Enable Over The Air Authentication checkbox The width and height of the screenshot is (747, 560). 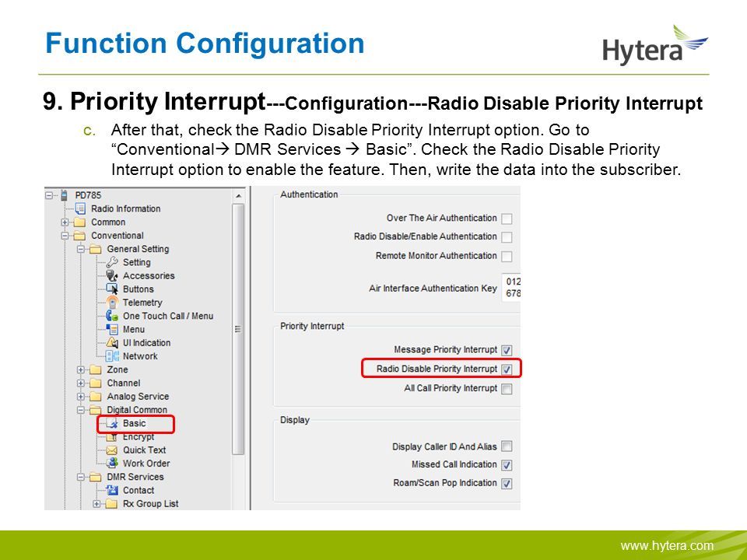tap(507, 219)
